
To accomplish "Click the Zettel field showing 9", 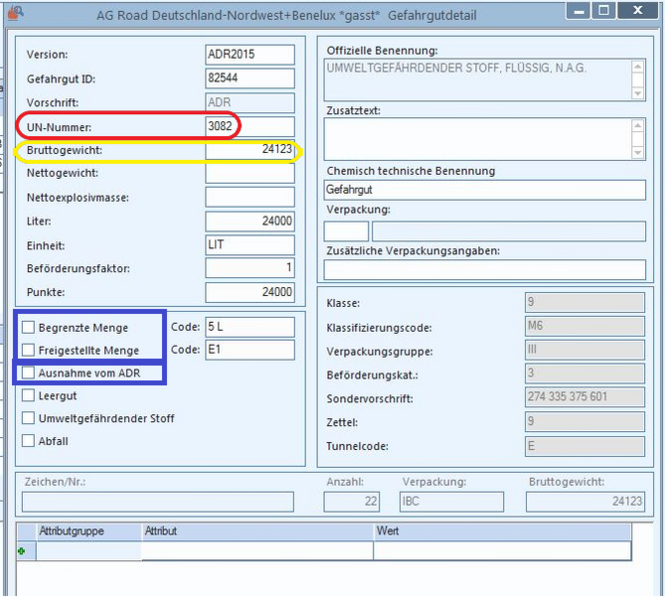I will coord(585,422).
